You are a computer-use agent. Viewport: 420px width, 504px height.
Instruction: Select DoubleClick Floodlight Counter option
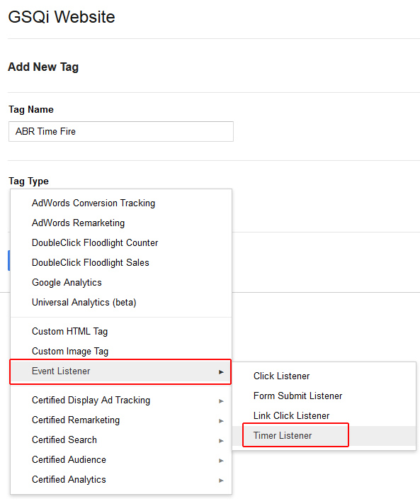[x=121, y=243]
